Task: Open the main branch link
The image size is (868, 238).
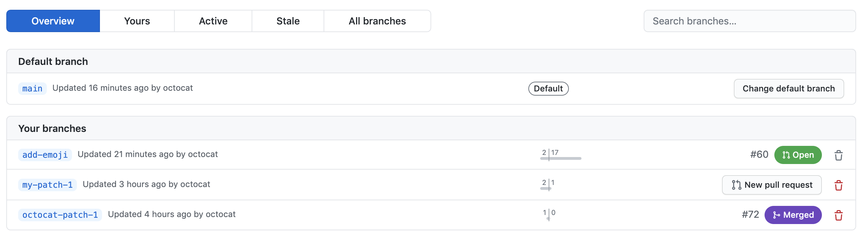Action: (x=32, y=89)
